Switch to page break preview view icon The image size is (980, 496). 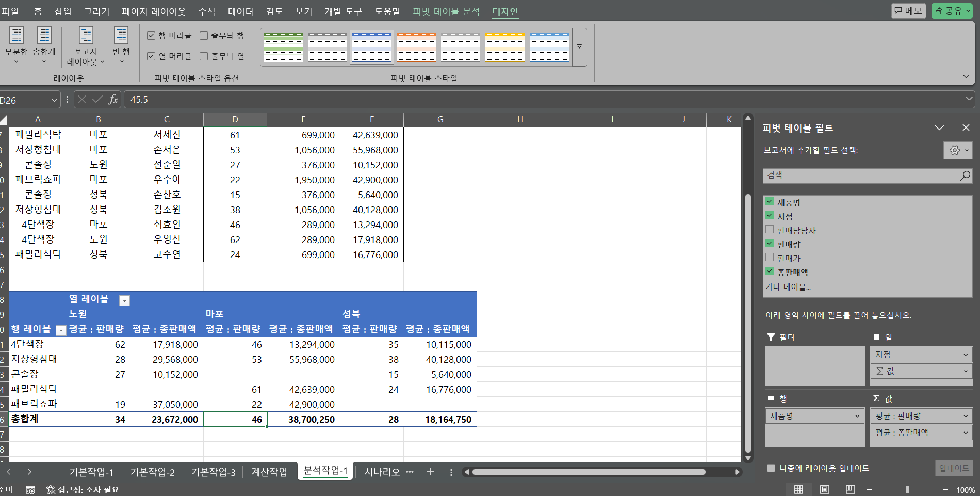(x=850, y=489)
